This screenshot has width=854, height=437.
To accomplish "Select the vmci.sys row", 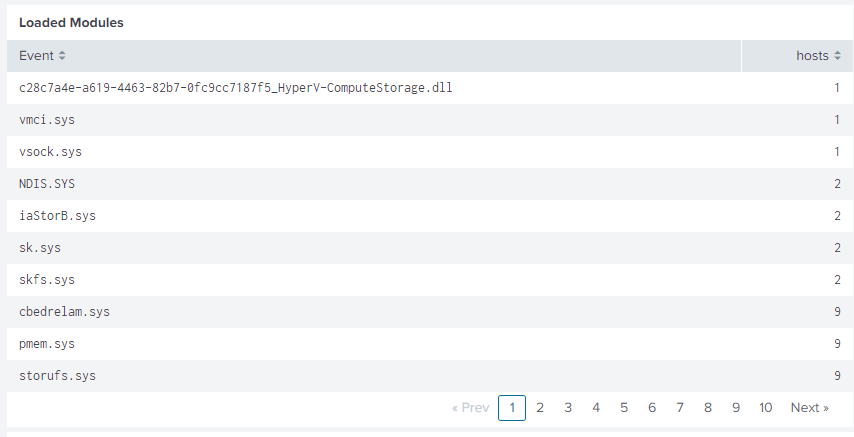I will (x=47, y=120).
